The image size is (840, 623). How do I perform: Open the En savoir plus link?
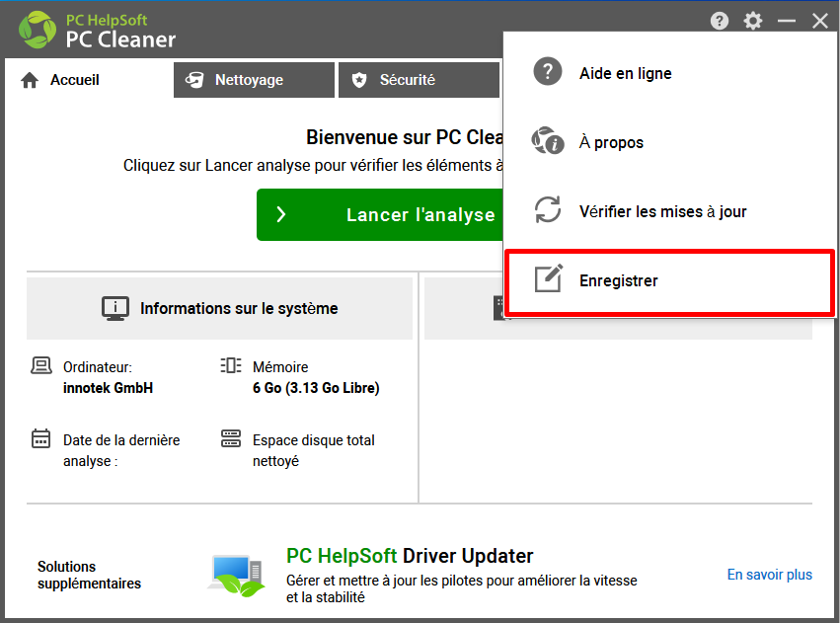769,575
